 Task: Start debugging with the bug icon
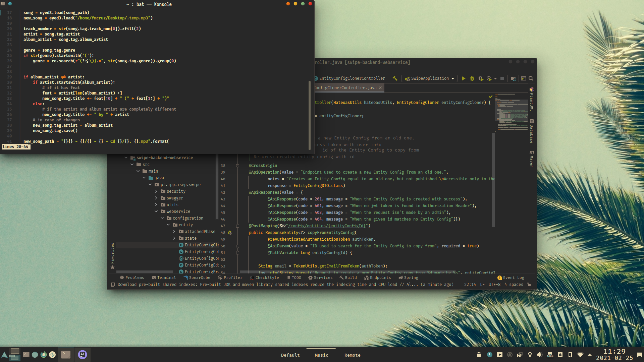coord(472,78)
